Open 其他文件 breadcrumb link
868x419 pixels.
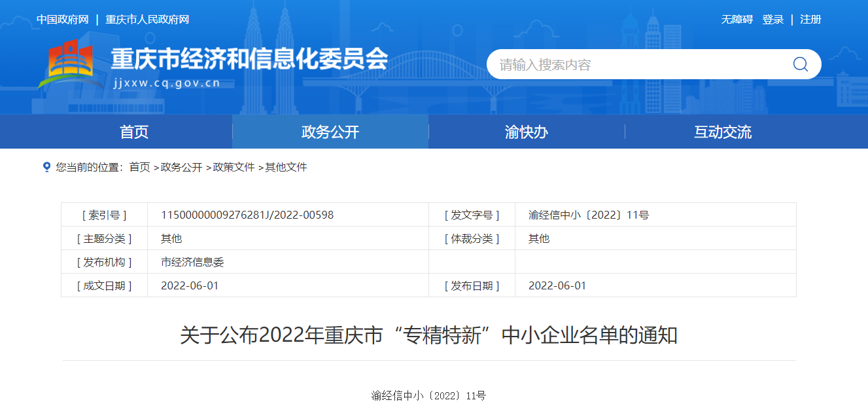click(286, 167)
